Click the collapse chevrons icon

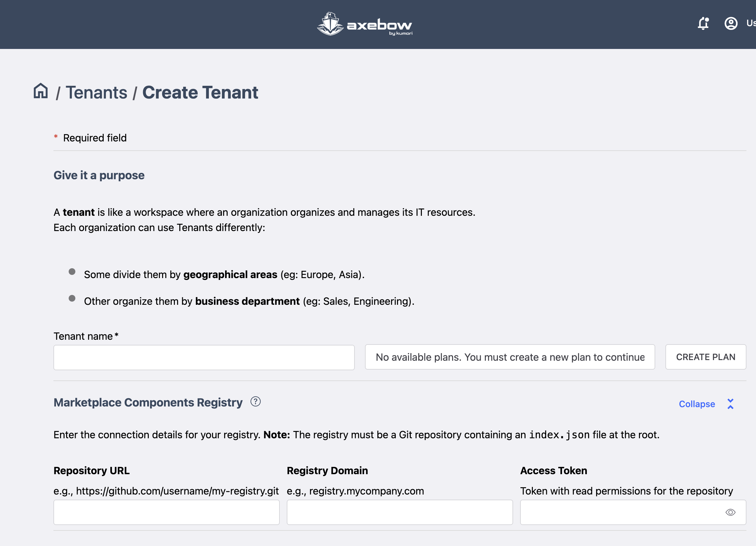730,404
